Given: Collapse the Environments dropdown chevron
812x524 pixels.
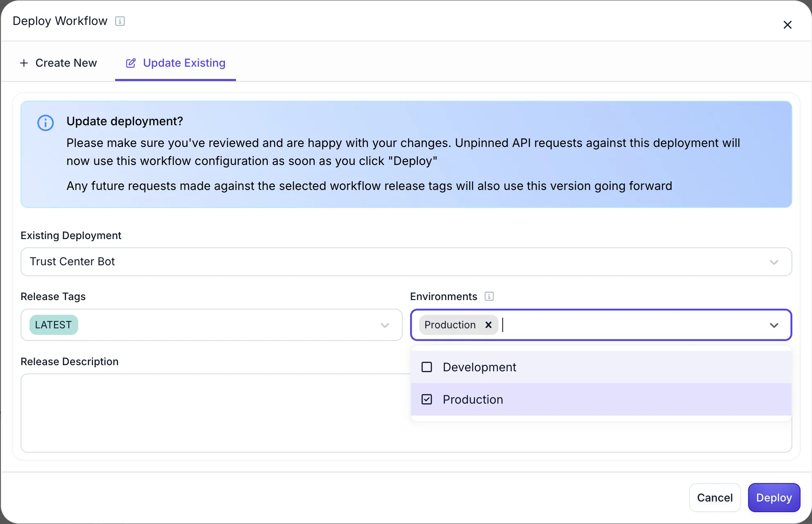Looking at the screenshot, I should click(773, 325).
